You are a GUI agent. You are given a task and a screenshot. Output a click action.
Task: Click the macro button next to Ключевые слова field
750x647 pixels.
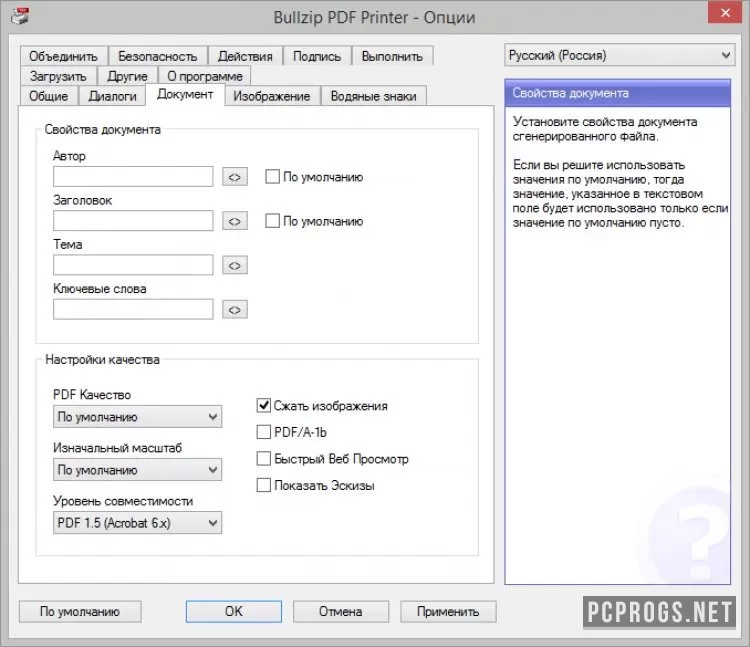point(235,310)
